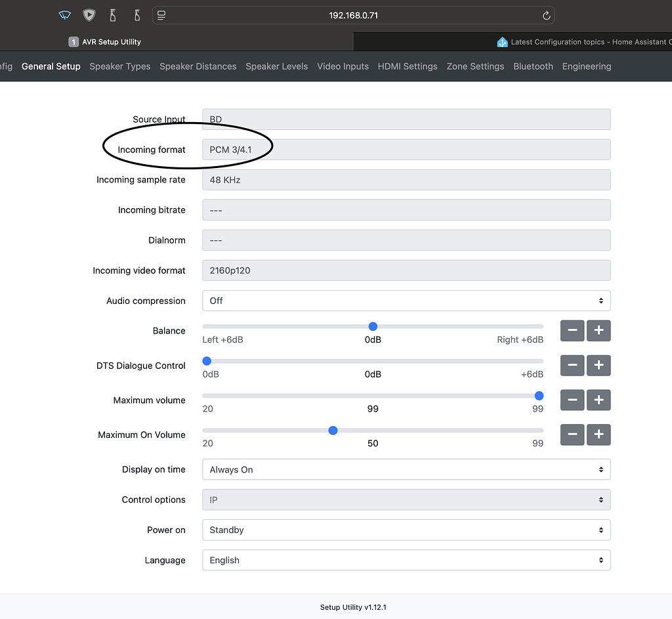Image resolution: width=672 pixels, height=619 pixels.
Task: Click the Home Assistant favicon on the tab
Action: 502,41
